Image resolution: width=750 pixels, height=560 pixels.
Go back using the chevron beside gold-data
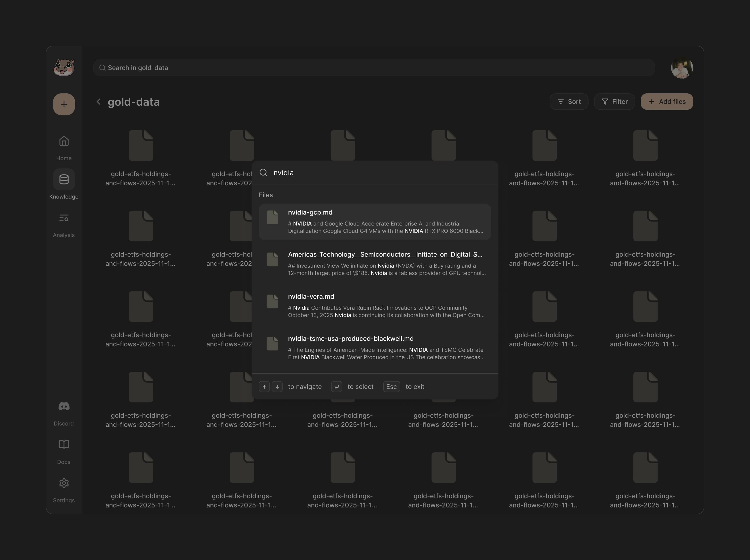point(99,102)
